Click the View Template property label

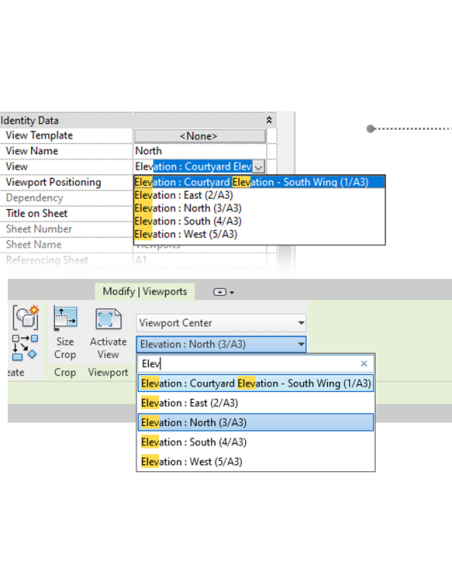39,135
